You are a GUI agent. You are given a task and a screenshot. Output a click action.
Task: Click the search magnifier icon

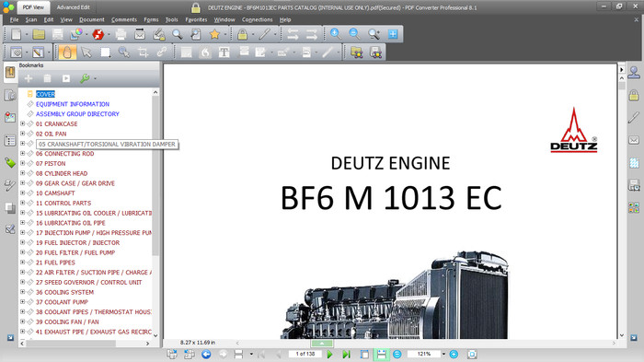pyautogui.click(x=178, y=34)
